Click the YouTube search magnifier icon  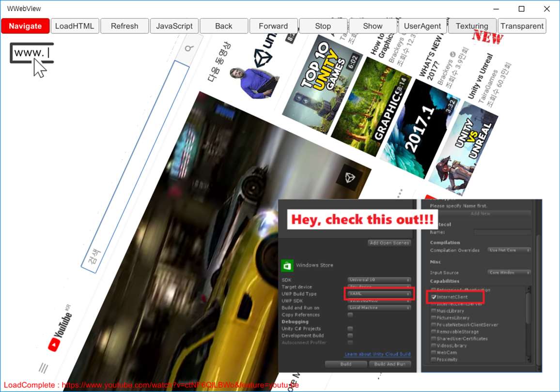coord(189,48)
